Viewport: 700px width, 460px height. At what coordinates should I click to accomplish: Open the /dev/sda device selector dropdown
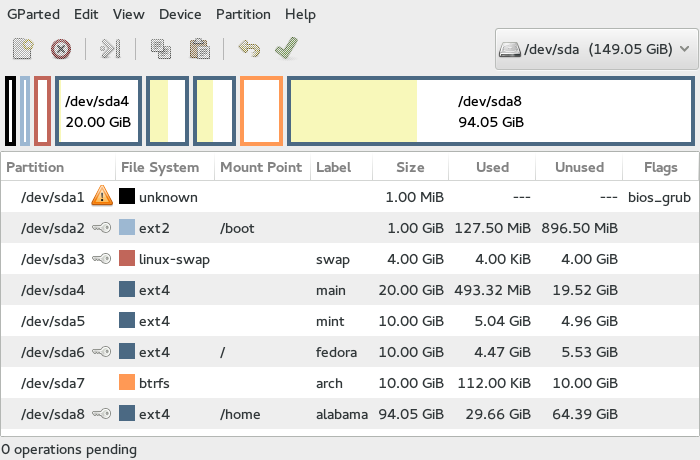594,48
